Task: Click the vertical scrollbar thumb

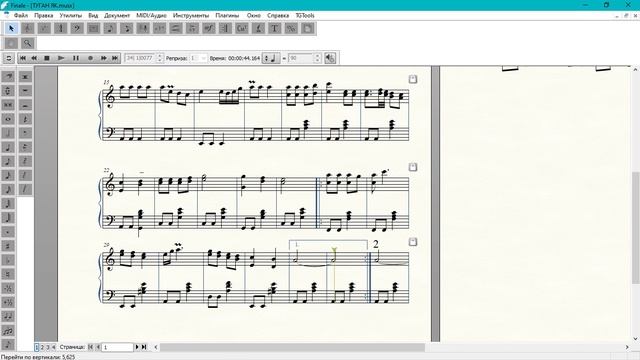Action: point(636,227)
